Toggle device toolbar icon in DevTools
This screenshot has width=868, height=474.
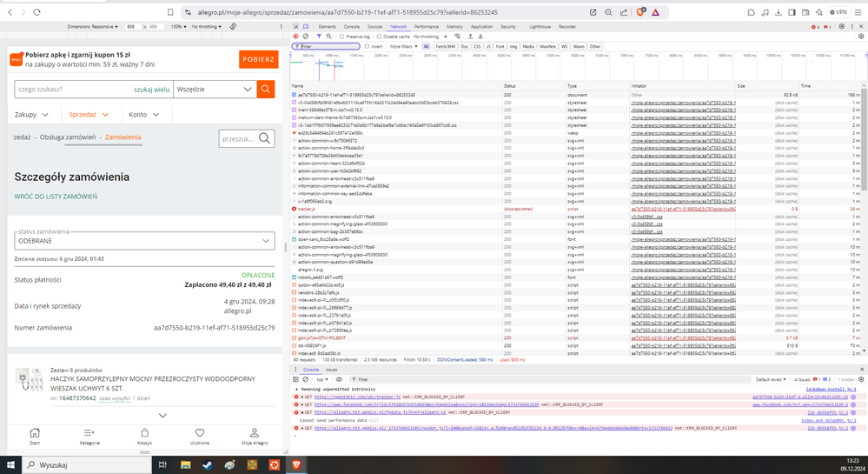306,27
